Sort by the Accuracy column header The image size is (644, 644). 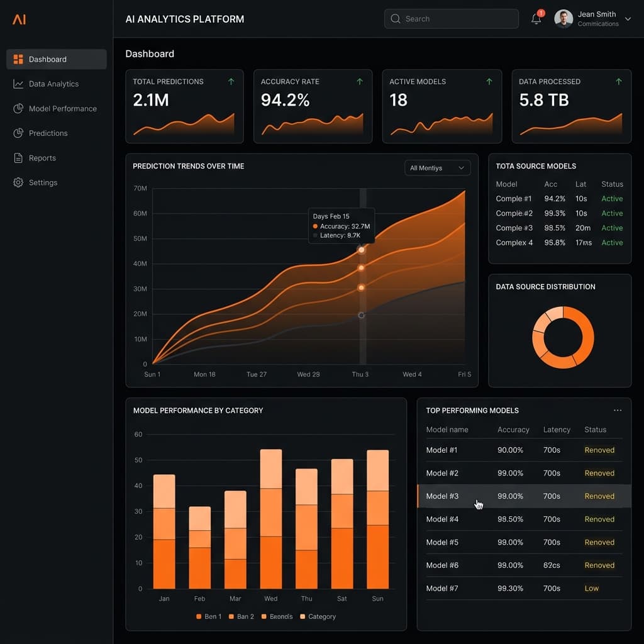[x=513, y=430]
